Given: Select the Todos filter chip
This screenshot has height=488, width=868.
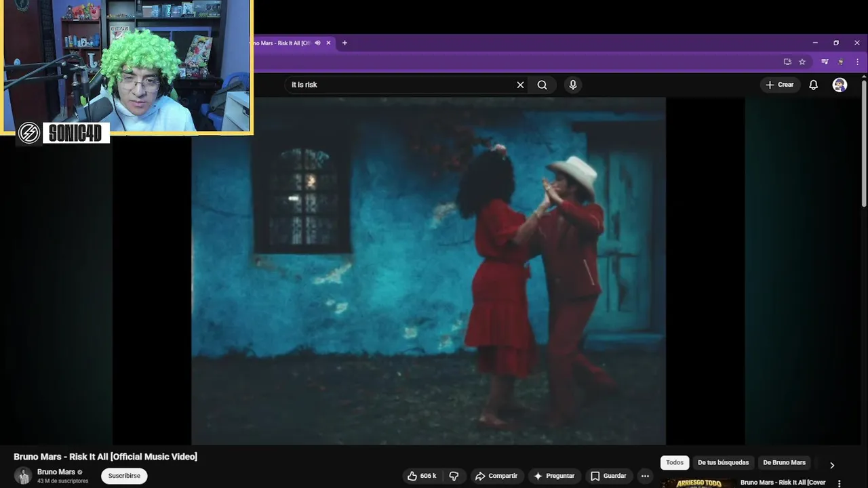Looking at the screenshot, I should click(x=675, y=463).
